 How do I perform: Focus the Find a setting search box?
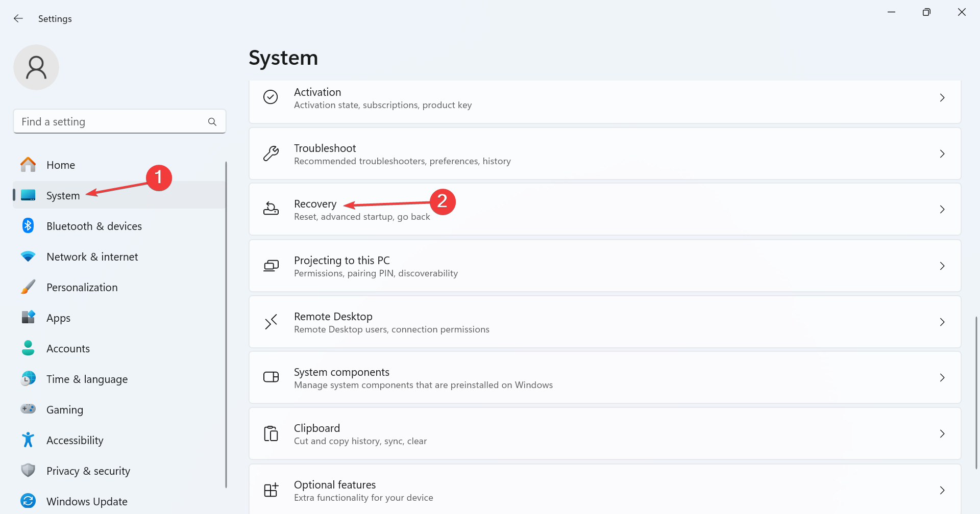point(119,121)
